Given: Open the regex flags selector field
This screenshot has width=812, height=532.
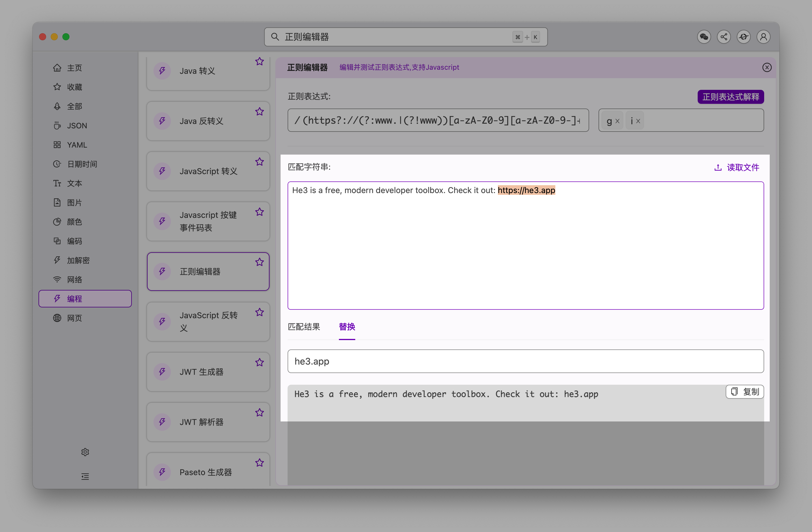Looking at the screenshot, I should pyautogui.click(x=681, y=120).
